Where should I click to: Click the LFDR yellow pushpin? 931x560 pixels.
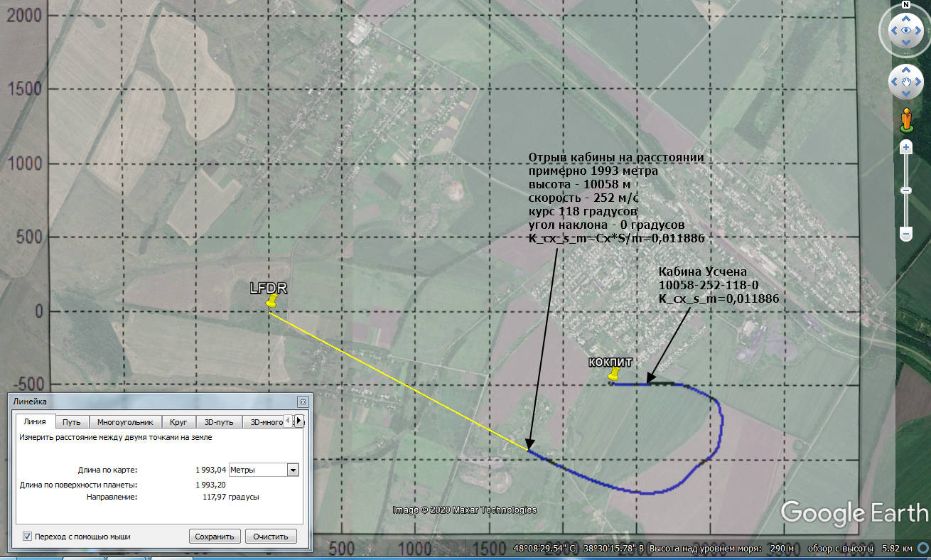coord(271,301)
